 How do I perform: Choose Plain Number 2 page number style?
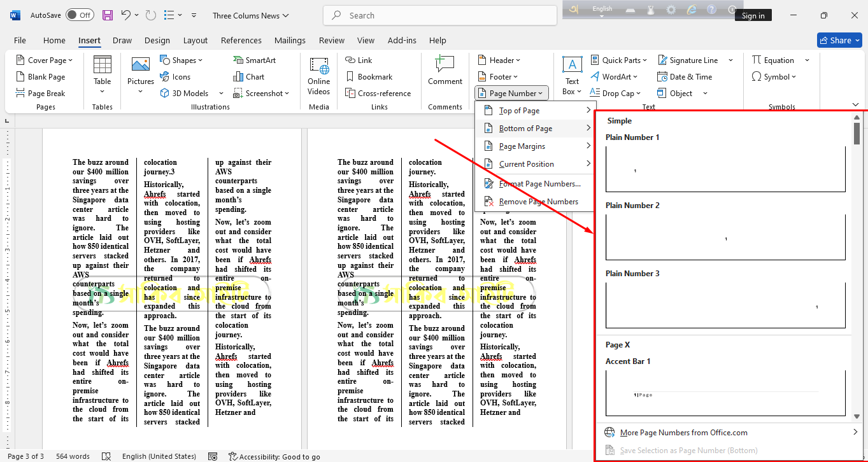tap(725, 237)
